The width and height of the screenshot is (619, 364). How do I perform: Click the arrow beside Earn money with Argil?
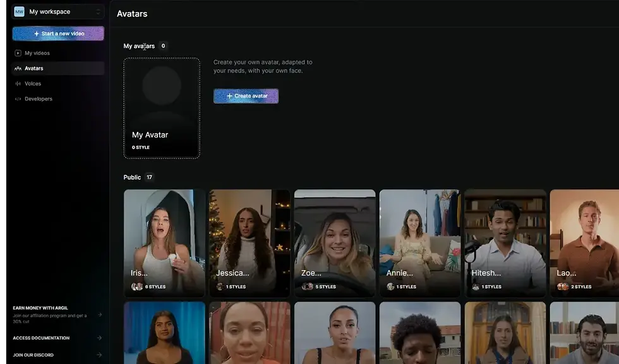tap(100, 315)
